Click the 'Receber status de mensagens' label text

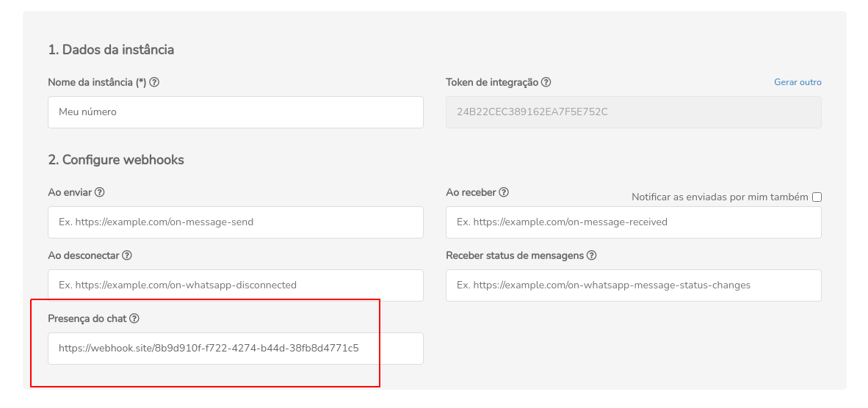[x=515, y=255]
